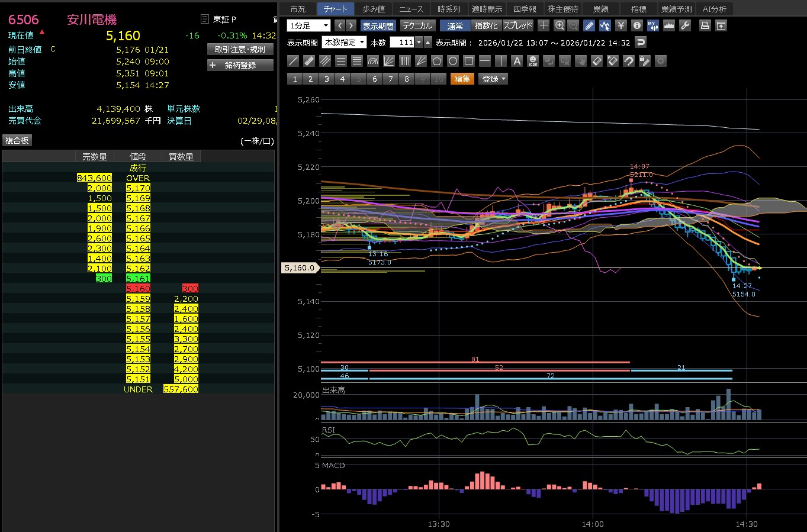Viewport: 807px width, 532px height.
Task: Click the 取引注意・規制 button
Action: point(240,50)
